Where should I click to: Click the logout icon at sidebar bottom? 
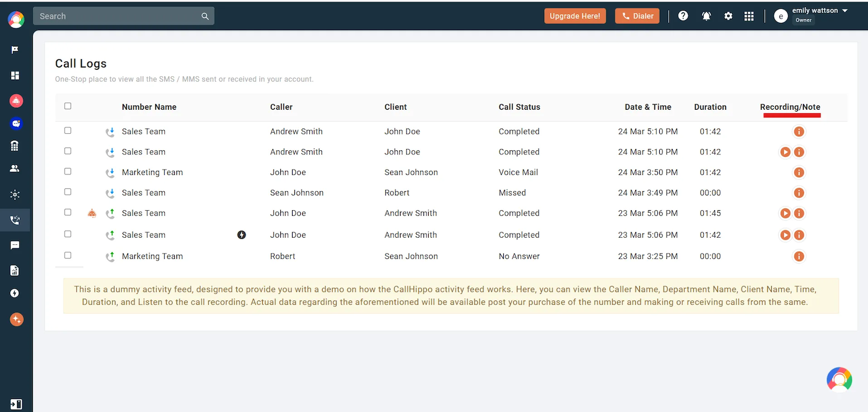coord(15,404)
